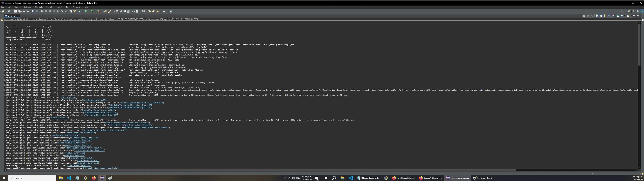Open HikariPool.java:470 stack trace link
Screen dimensions: 644x181
81,158
